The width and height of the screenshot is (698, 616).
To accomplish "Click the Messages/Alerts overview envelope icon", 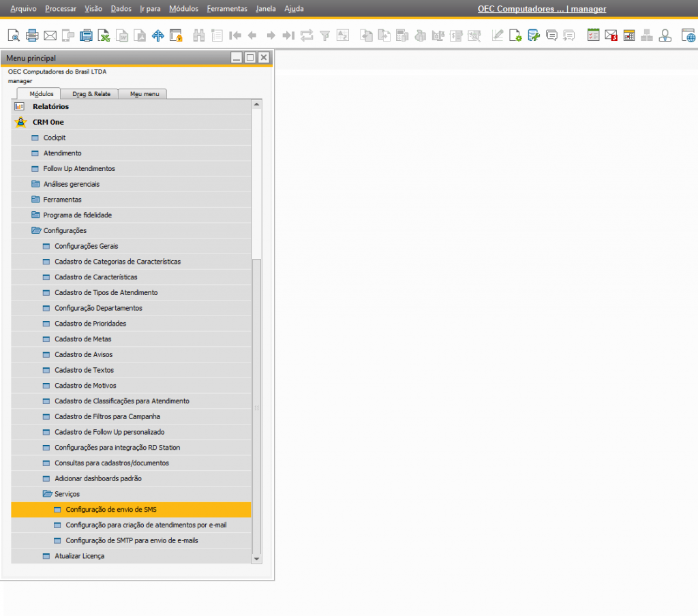I will tap(611, 35).
